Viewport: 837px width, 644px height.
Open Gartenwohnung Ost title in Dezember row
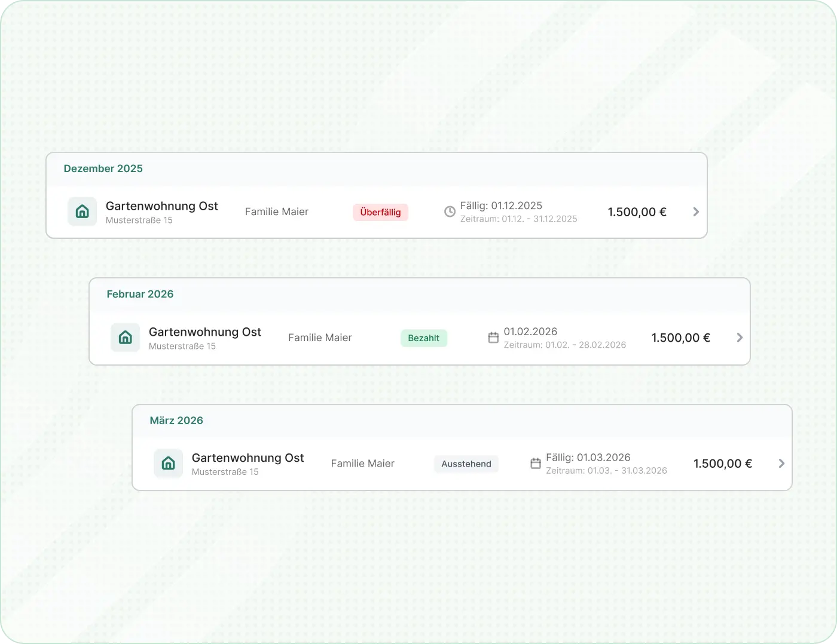click(x=161, y=206)
